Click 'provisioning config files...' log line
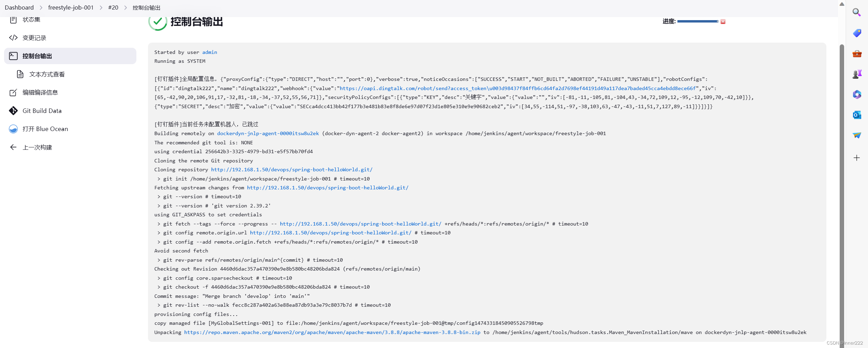Viewport: 868px width, 348px height. coord(196,314)
